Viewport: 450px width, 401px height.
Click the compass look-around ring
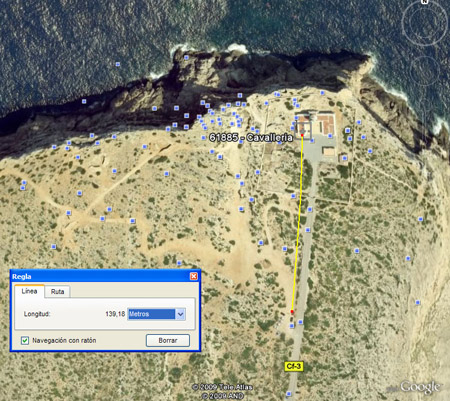tap(424, 23)
